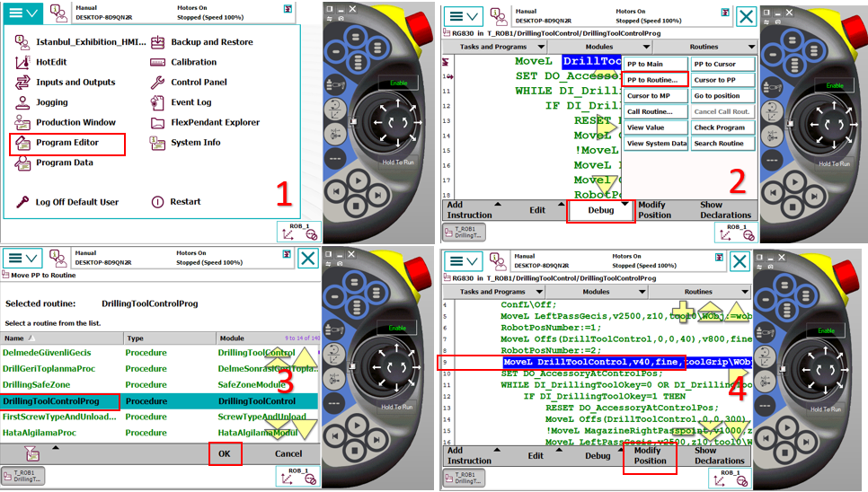Collapse the open Debug menu
The image size is (868, 492).
tap(600, 210)
